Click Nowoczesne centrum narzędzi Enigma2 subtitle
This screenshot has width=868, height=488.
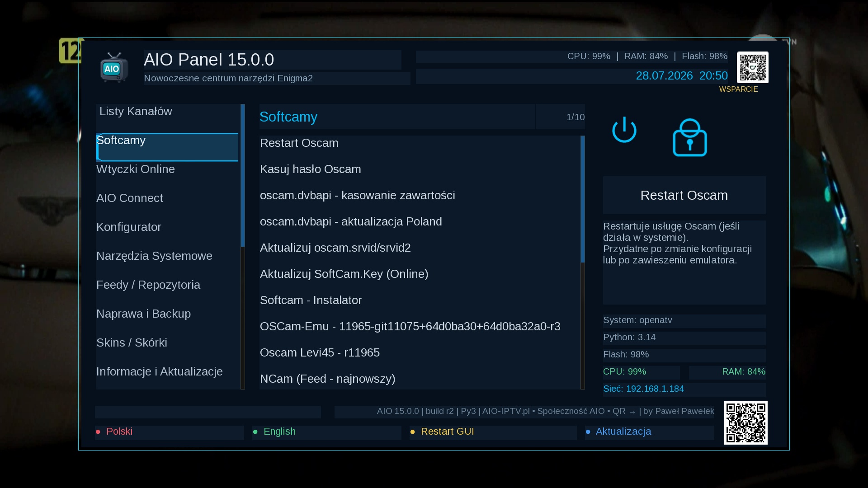point(228,79)
